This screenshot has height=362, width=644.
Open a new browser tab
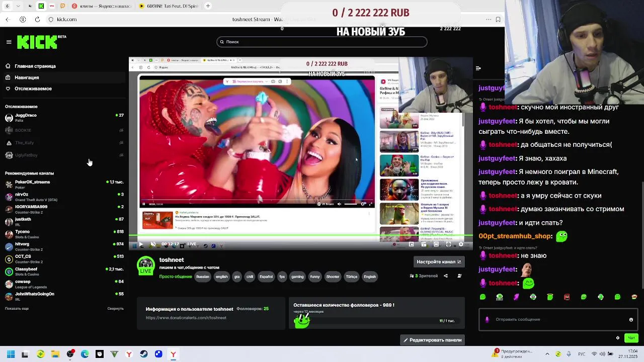coord(208,6)
